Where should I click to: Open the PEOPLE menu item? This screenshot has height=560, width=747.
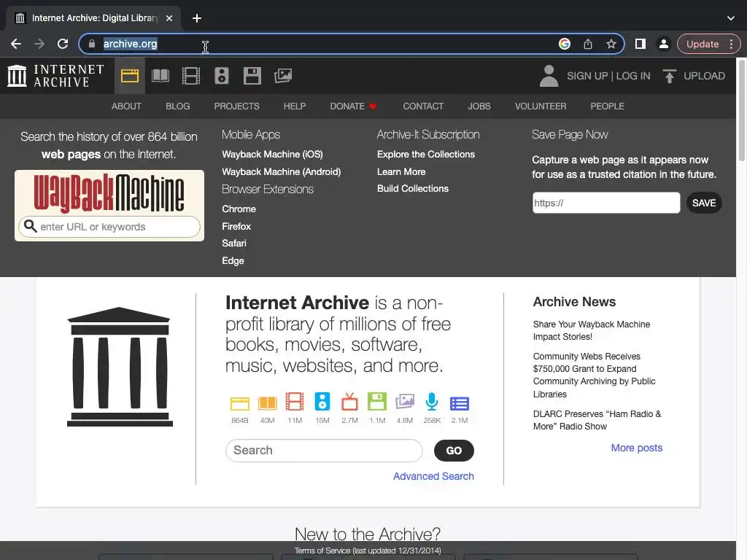point(608,106)
